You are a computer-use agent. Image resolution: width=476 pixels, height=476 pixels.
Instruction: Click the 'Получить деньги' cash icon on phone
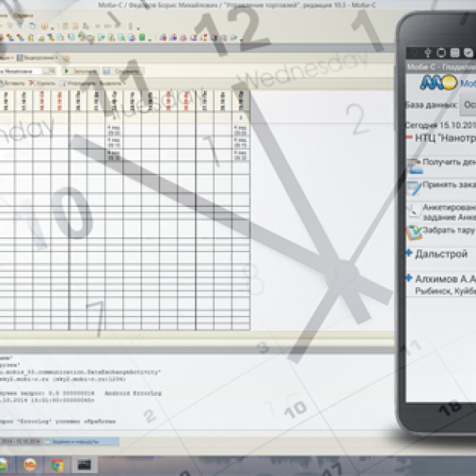tap(413, 164)
